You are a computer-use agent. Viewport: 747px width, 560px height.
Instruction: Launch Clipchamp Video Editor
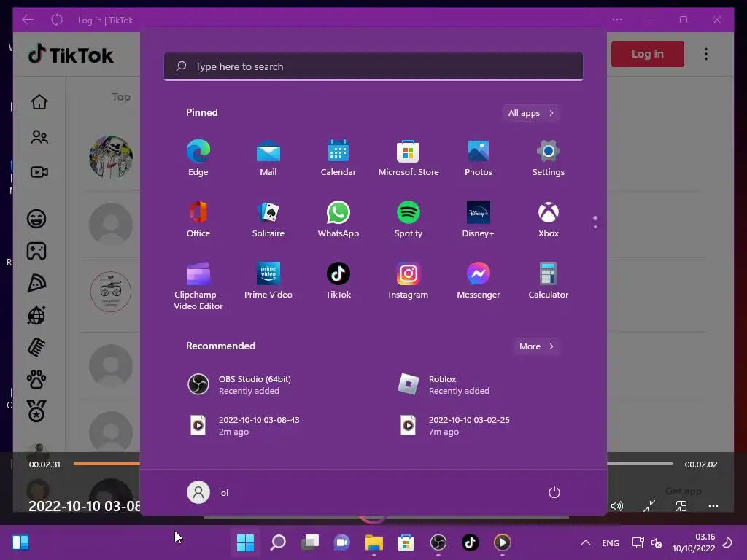click(198, 286)
